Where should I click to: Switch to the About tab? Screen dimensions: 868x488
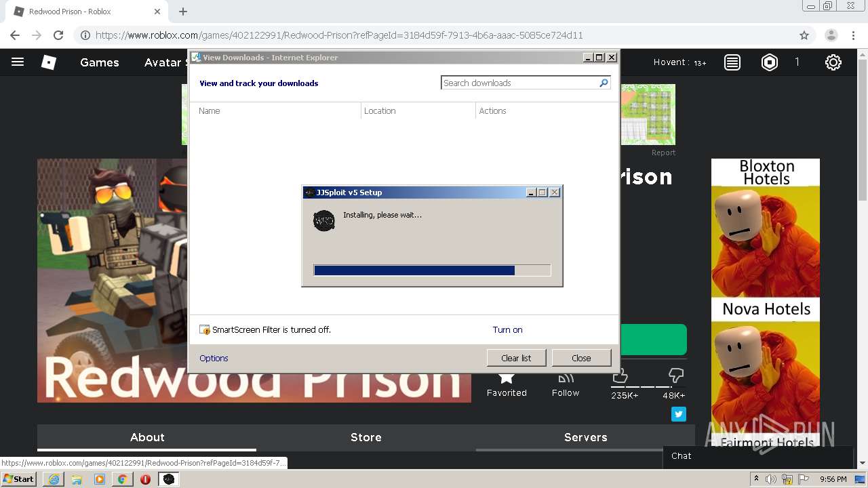147,437
